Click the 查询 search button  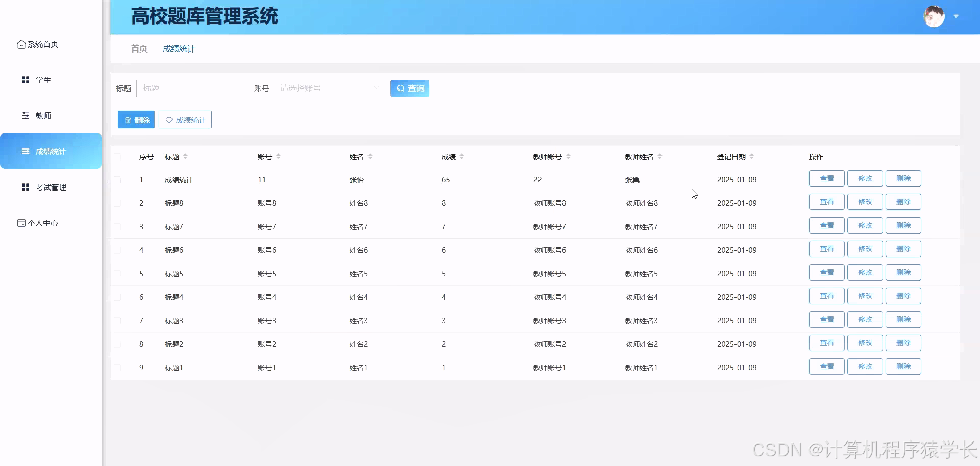click(x=410, y=88)
